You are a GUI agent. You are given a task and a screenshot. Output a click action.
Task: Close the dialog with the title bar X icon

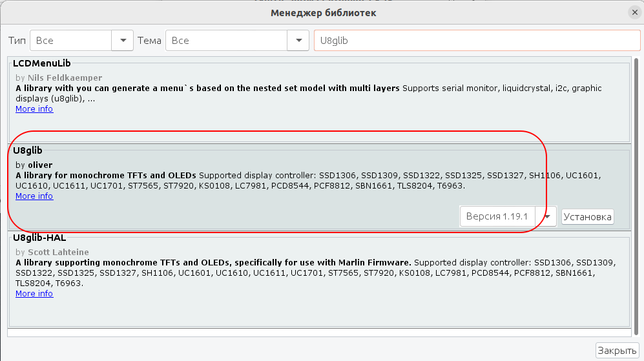[634, 12]
